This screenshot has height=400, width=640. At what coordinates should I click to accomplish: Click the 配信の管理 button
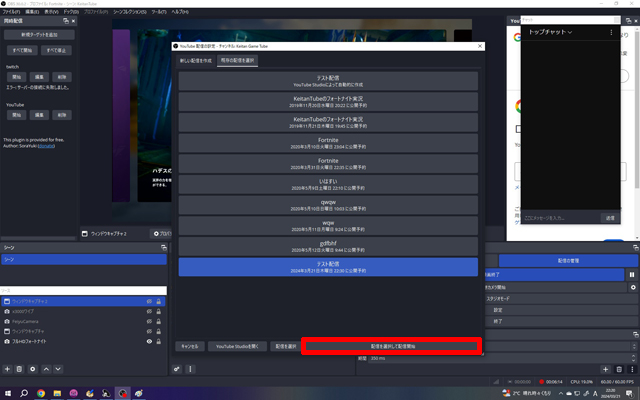coord(569,260)
